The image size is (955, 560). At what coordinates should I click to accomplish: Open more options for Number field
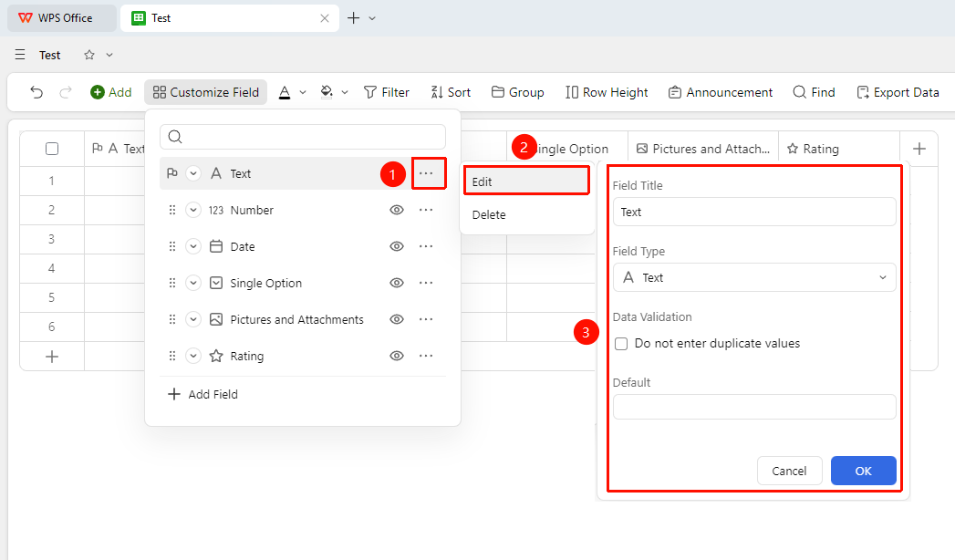click(426, 210)
